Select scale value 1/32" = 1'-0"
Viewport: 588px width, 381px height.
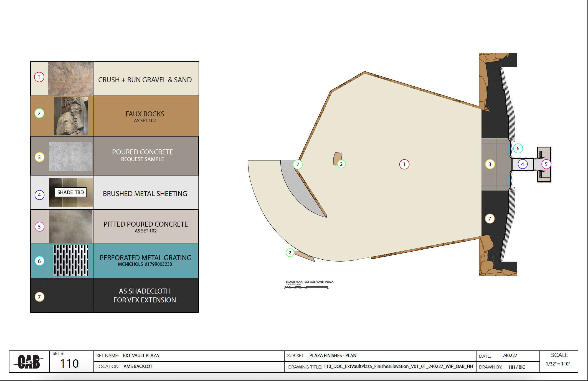558,364
